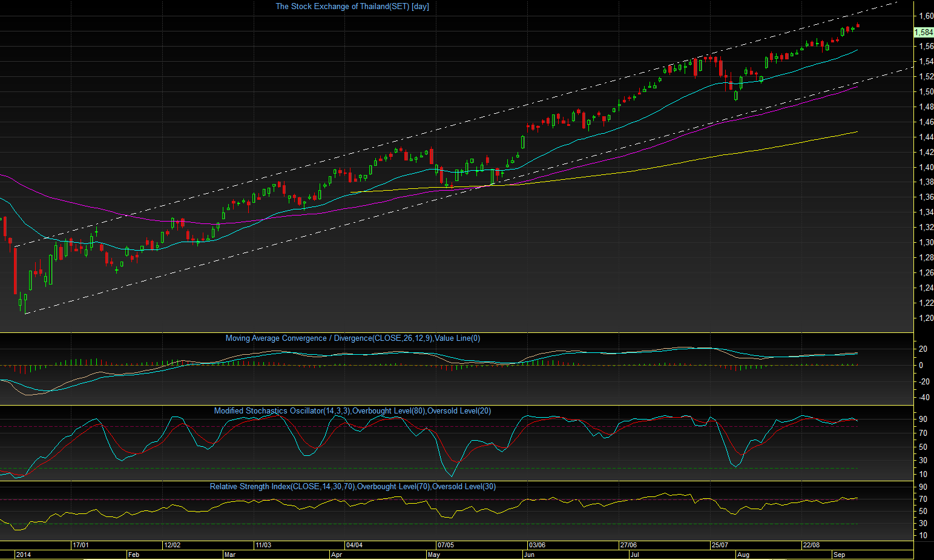The image size is (934, 560).
Task: Select the Modified Stochastics Oscillator indicator label
Action: (352, 411)
